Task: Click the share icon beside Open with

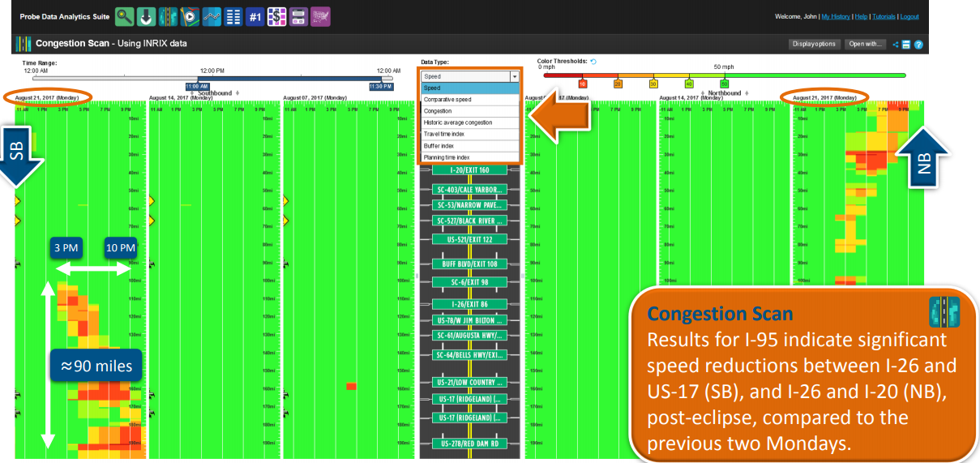Action: tap(896, 44)
